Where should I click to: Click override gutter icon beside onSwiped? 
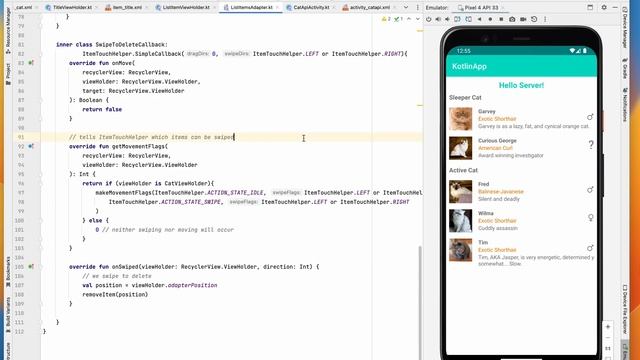(31, 267)
